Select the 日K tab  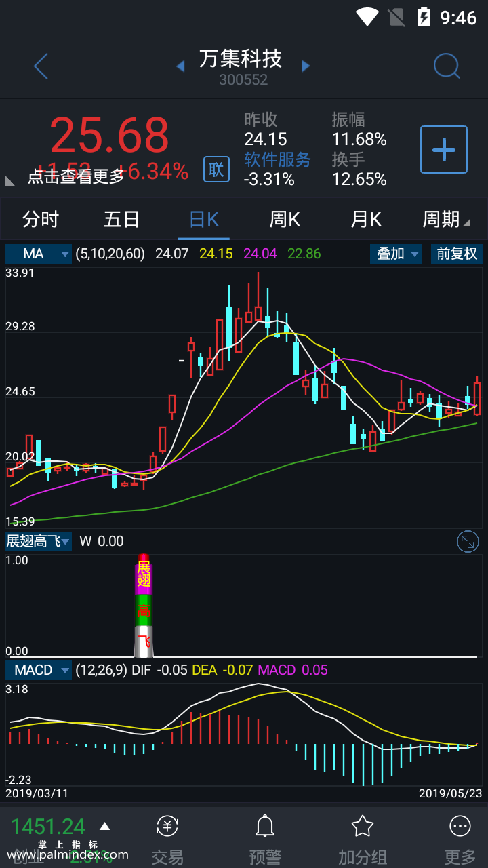(203, 220)
